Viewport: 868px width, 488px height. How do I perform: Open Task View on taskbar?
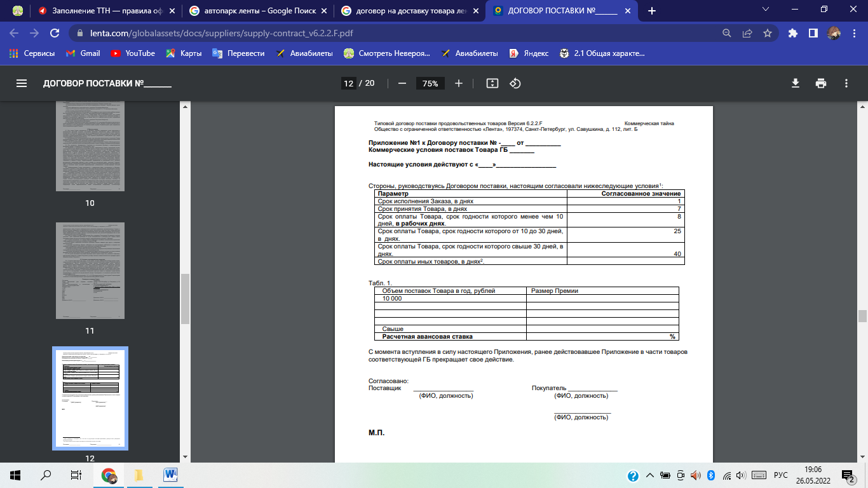[x=76, y=475]
